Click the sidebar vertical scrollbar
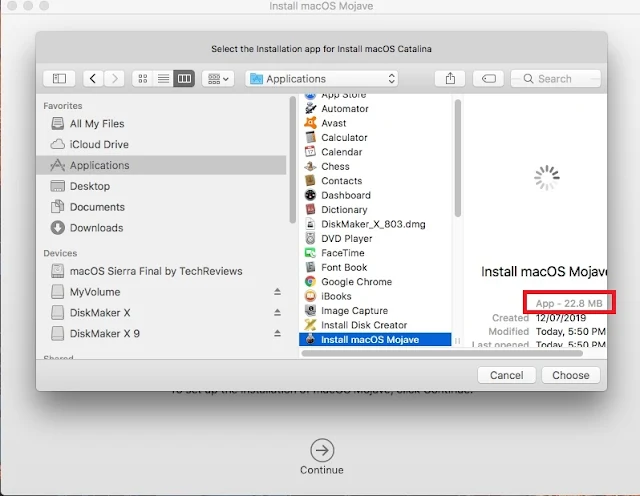This screenshot has height=496, width=640. pos(292,160)
